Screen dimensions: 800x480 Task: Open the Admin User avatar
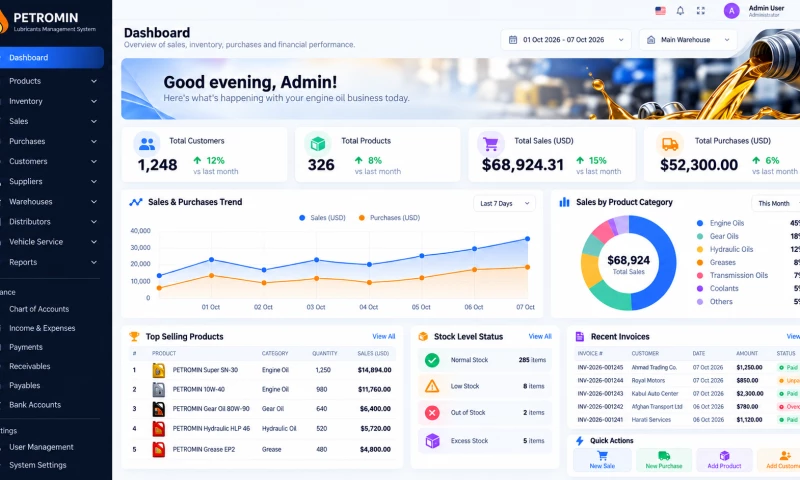tap(731, 11)
